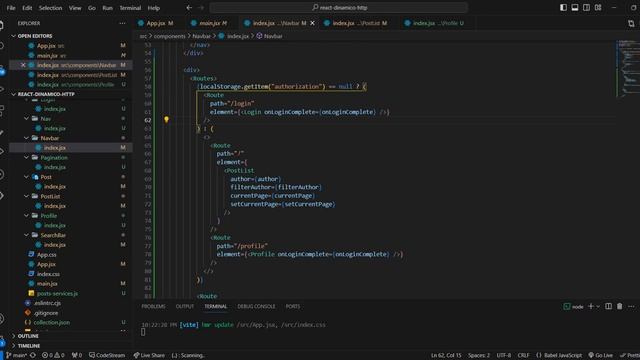Switch to the PORTS panel tab
The image size is (640, 360).
[x=293, y=307]
